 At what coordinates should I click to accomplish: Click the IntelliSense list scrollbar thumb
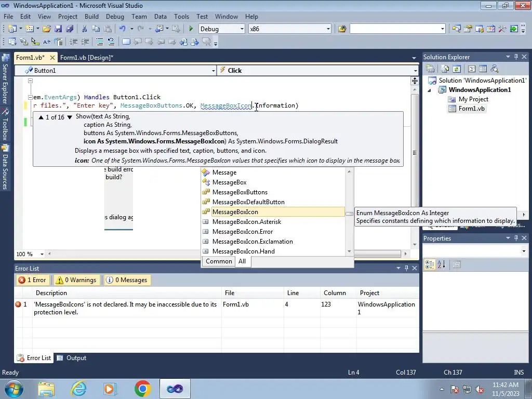[x=349, y=214]
